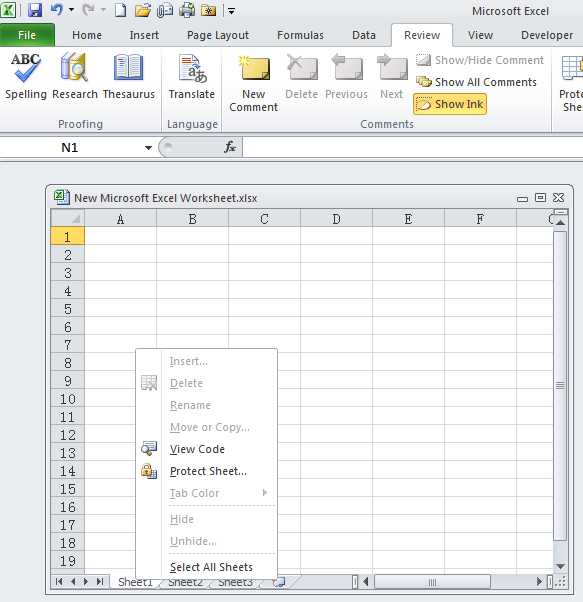The width and height of the screenshot is (583, 602).
Task: Click horizontal scrollbar left arrow
Action: point(366,582)
